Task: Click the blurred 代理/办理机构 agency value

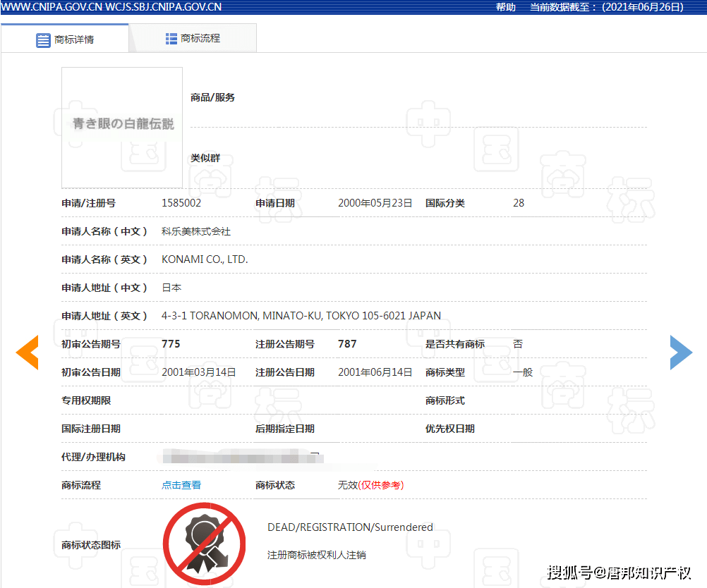Action: tap(242, 458)
